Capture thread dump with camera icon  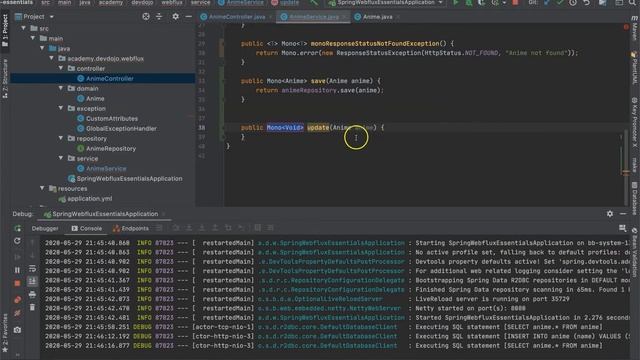tap(17, 330)
